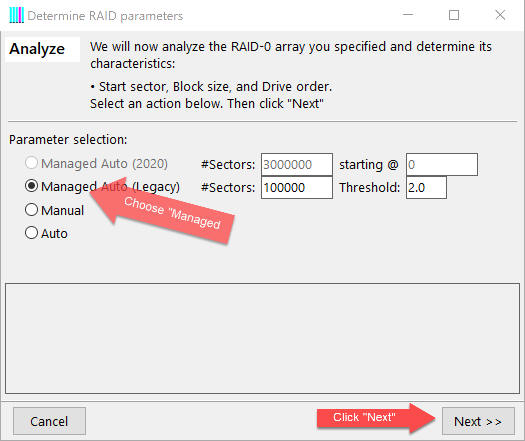Click the striped app icon in title bar

pos(16,15)
